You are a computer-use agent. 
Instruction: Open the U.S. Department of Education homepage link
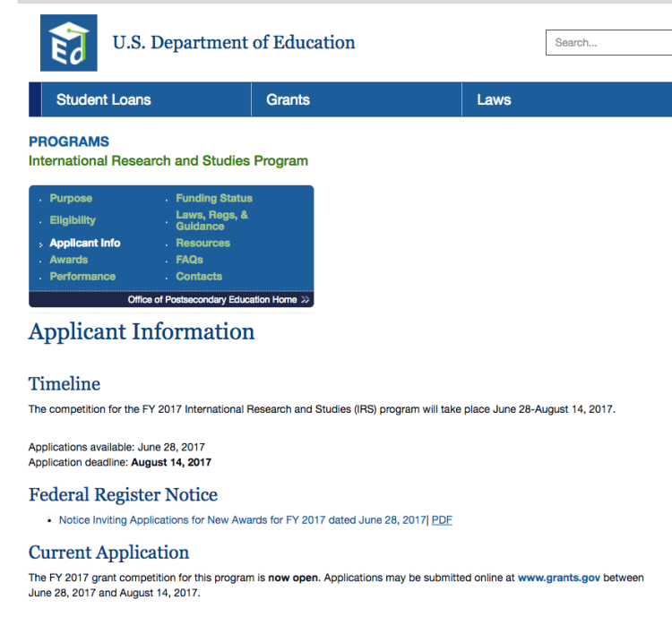pyautogui.click(x=233, y=43)
